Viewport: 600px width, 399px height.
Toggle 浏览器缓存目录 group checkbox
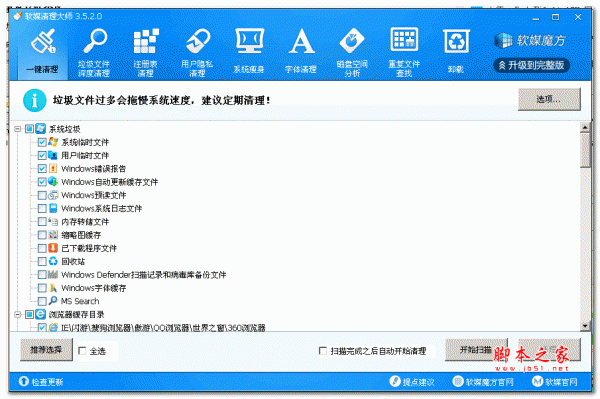(x=29, y=314)
